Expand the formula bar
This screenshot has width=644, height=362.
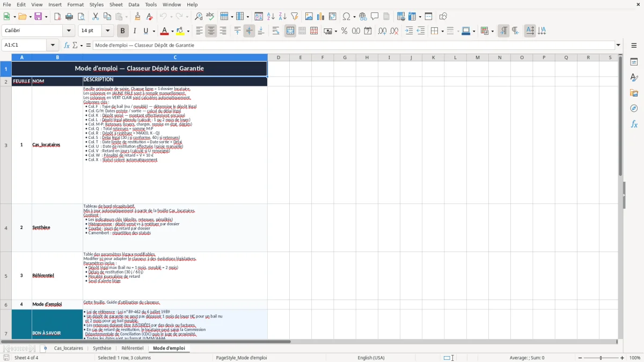[x=619, y=45]
